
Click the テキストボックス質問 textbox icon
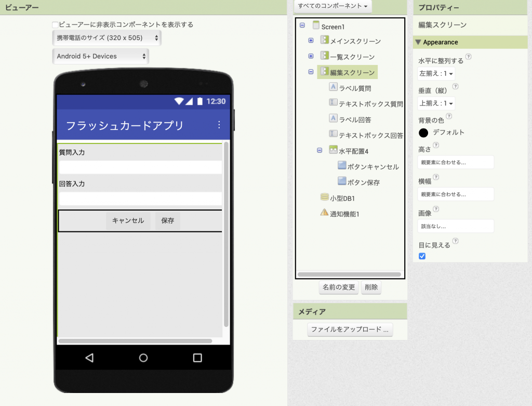pos(334,103)
